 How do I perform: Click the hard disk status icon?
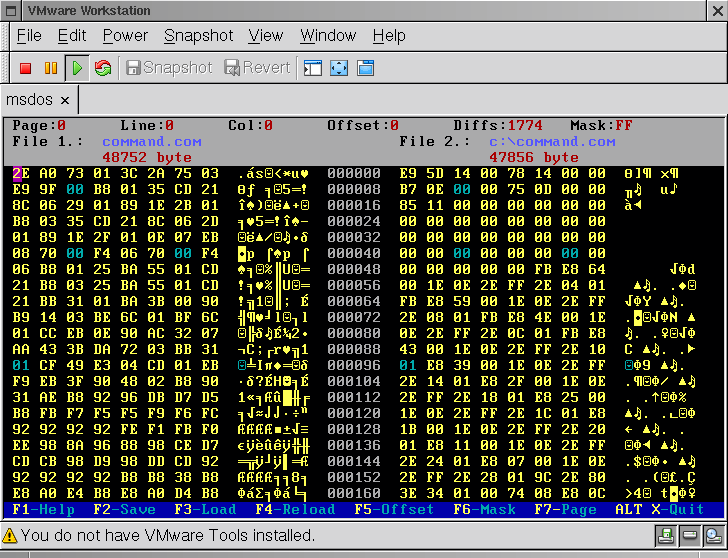point(688,536)
